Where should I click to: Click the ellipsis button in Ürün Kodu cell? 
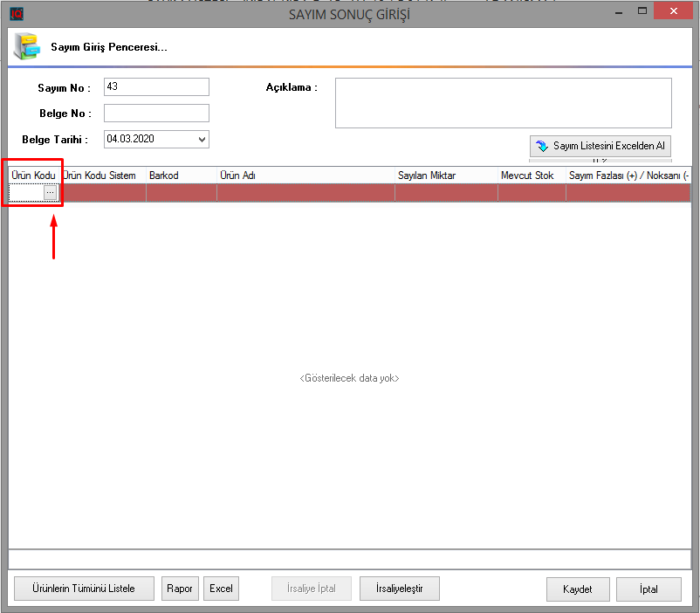pos(51,193)
